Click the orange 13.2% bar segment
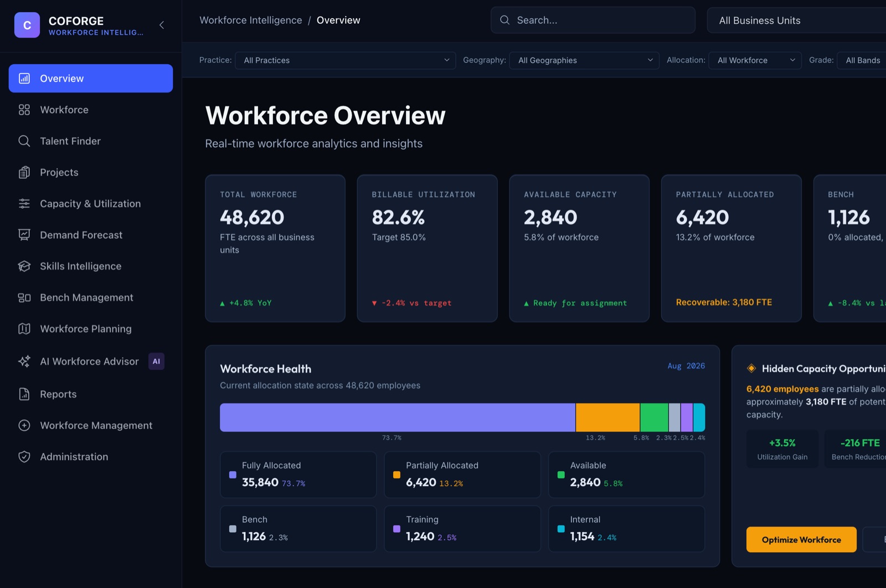This screenshot has height=588, width=886. (x=608, y=417)
